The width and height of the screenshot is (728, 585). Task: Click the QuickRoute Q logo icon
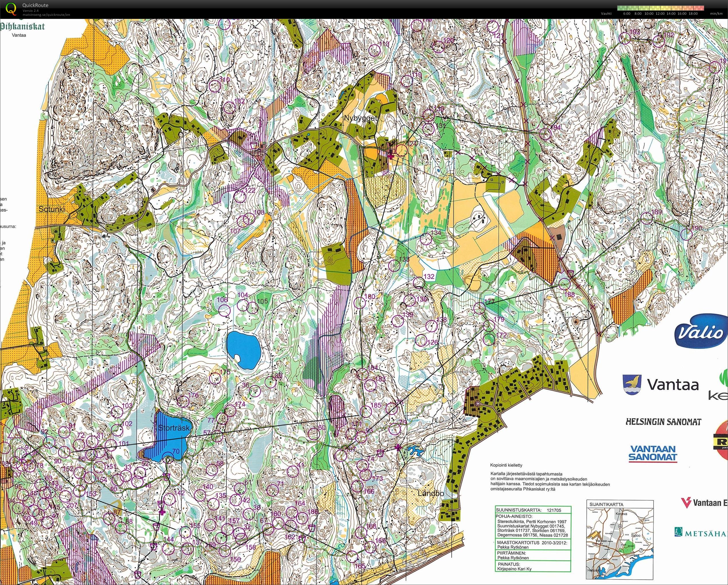(11, 9)
